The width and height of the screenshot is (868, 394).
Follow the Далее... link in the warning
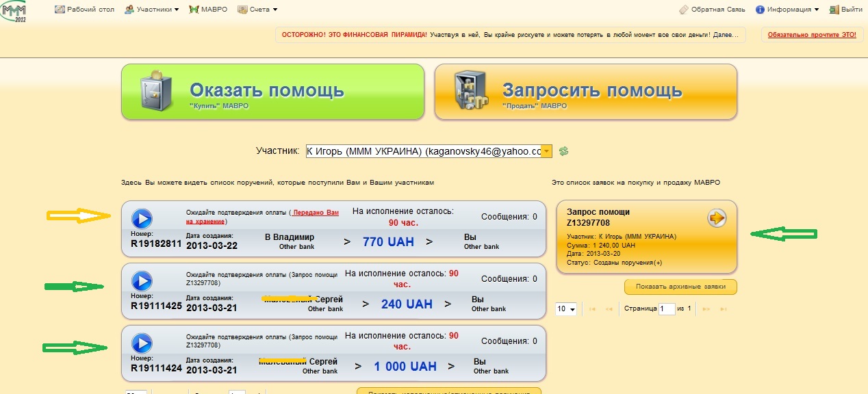pyautogui.click(x=726, y=34)
